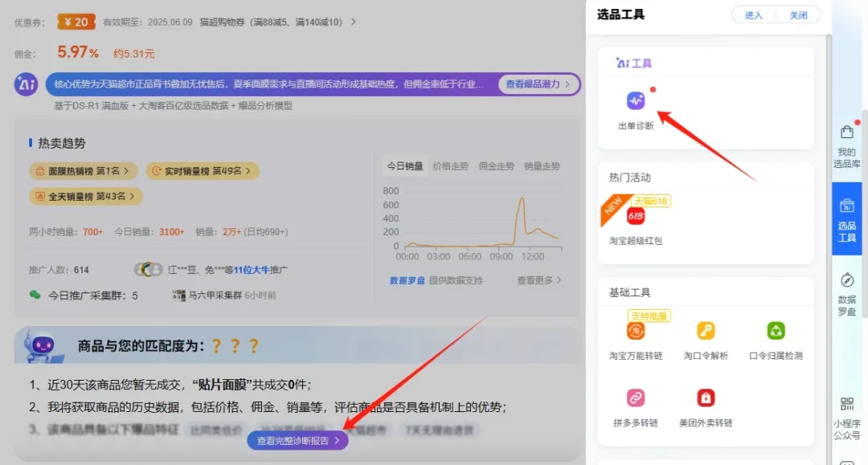Screen dimensions: 868x465
Task: Click the sales peak on the chart
Action: tap(521, 199)
